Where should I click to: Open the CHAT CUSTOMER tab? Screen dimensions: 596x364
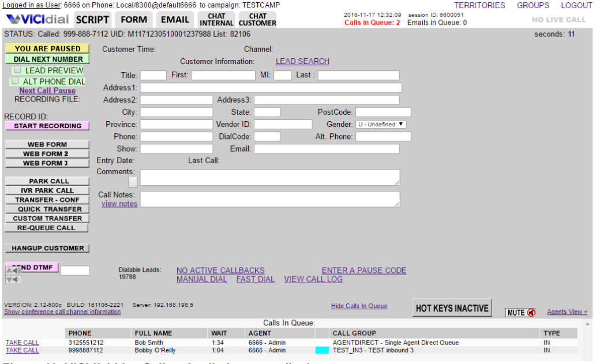(x=257, y=20)
